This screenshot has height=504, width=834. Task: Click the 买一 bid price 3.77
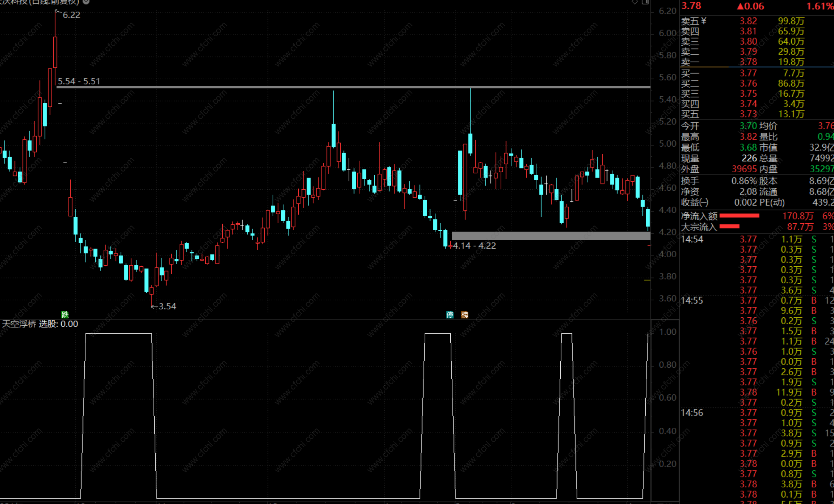coord(748,73)
